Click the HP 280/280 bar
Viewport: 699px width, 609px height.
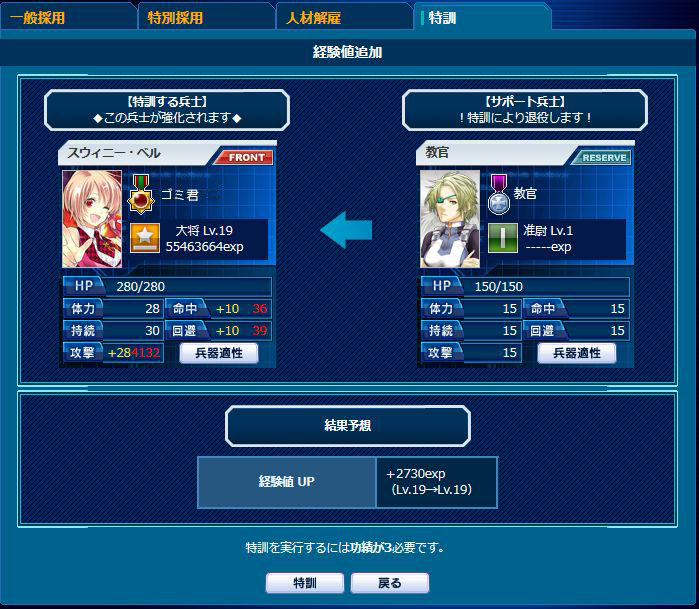tap(167, 286)
